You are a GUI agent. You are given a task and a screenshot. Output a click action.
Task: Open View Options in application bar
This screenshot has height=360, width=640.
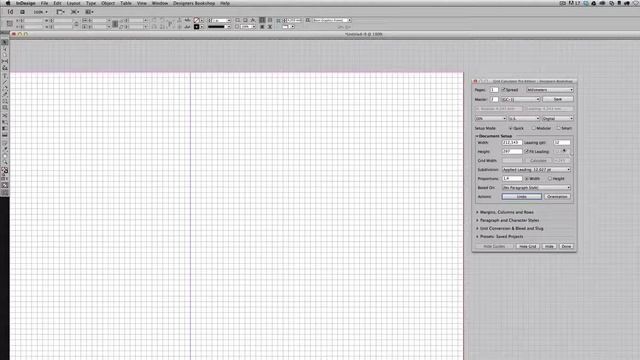60,12
